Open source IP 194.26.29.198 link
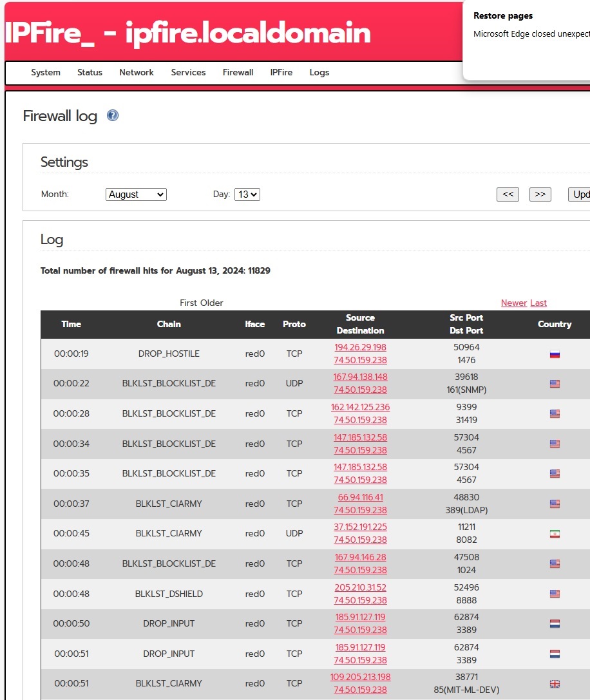 pyautogui.click(x=360, y=347)
